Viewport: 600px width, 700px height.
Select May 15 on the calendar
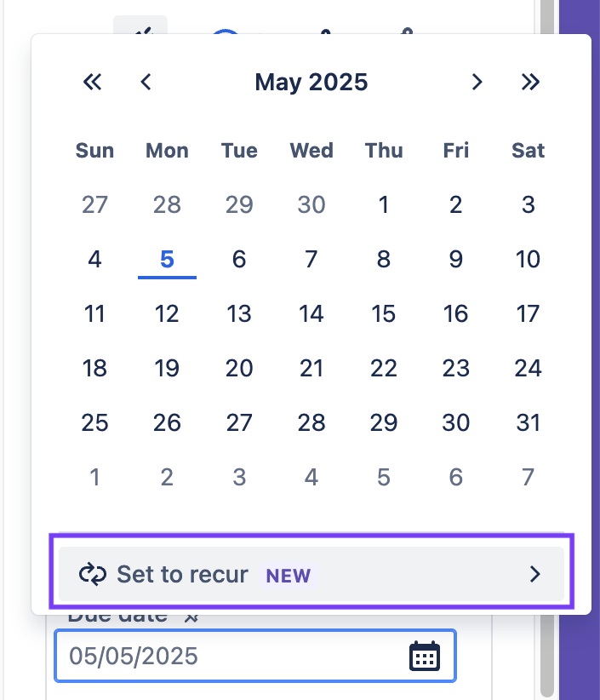tap(384, 313)
